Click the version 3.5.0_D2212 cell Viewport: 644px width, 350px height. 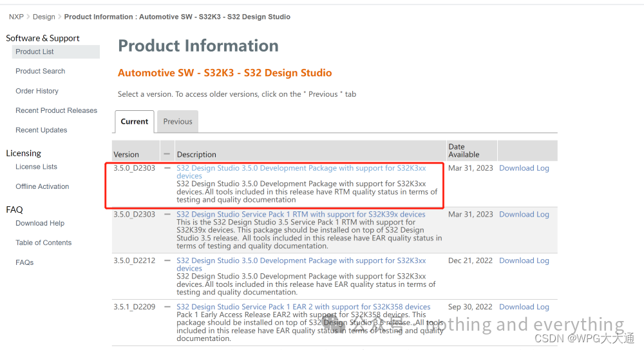point(135,261)
